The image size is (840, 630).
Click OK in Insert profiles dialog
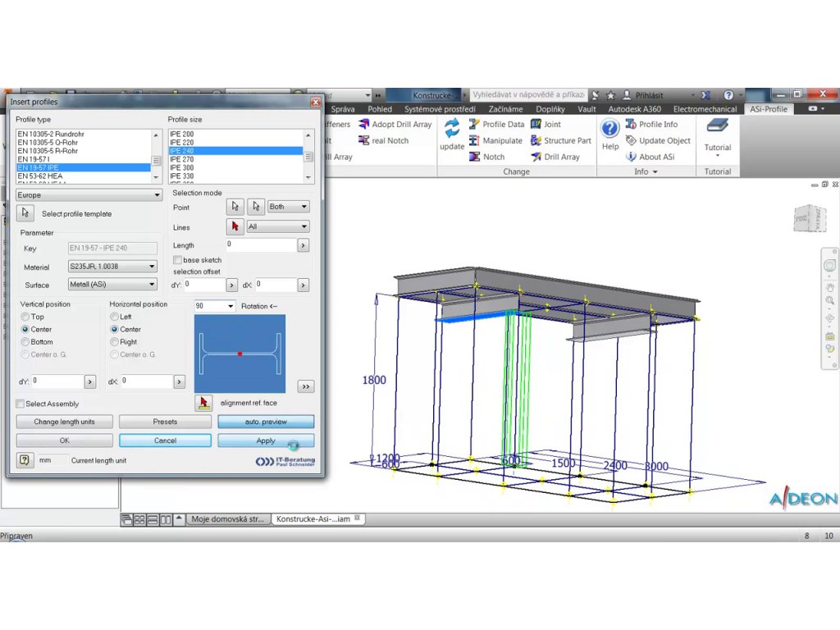pos(64,441)
